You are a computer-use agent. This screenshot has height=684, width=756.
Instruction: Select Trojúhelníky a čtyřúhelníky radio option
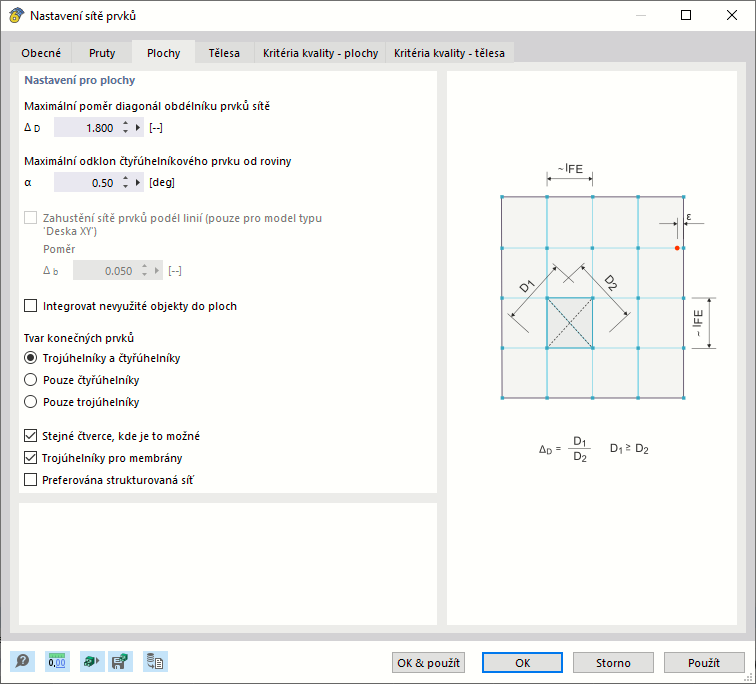30,358
